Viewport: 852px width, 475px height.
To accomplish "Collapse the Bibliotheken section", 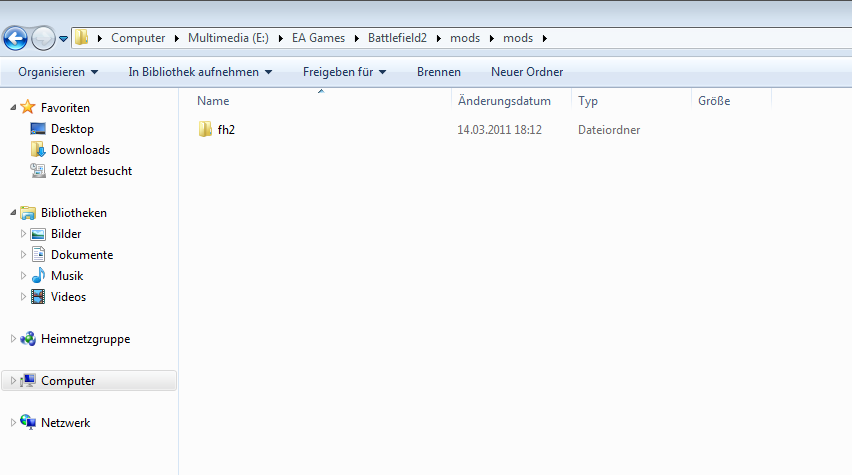I will [13, 212].
